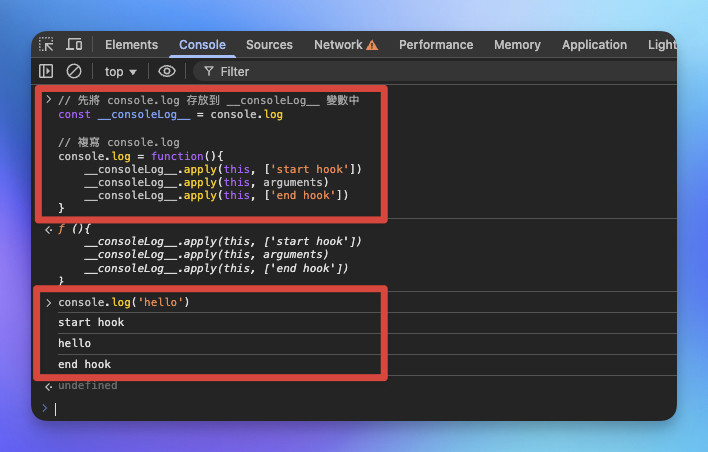Toggle the device toolbar icon
Screen dimensions: 708x452
pos(74,44)
